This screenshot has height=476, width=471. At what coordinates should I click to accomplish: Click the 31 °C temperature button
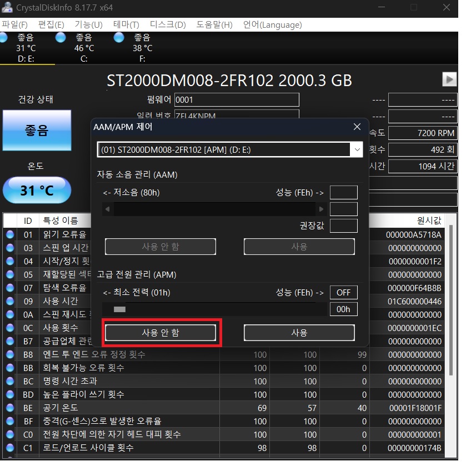point(37,191)
